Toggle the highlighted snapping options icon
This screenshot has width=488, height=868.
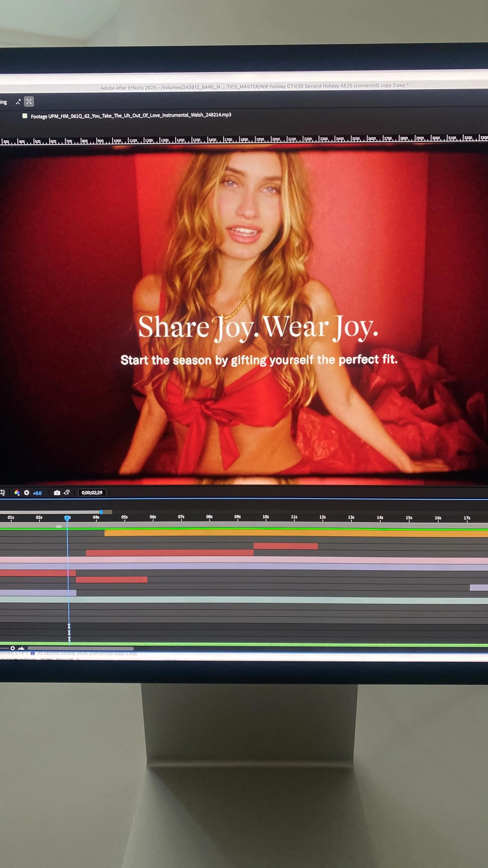coord(29,101)
